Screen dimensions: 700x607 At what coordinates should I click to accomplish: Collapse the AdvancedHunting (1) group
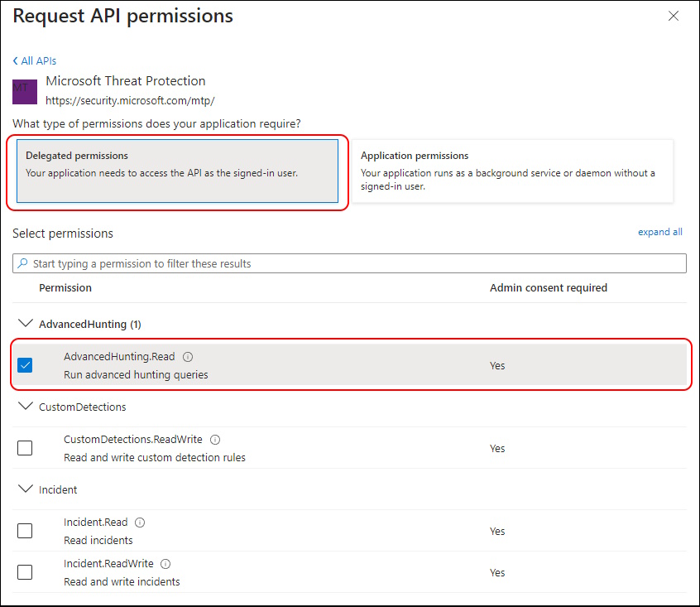pyautogui.click(x=26, y=323)
